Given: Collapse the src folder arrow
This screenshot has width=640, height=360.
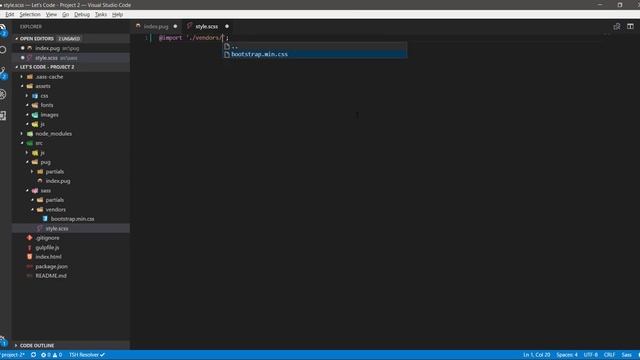Looking at the screenshot, I should click(x=22, y=143).
